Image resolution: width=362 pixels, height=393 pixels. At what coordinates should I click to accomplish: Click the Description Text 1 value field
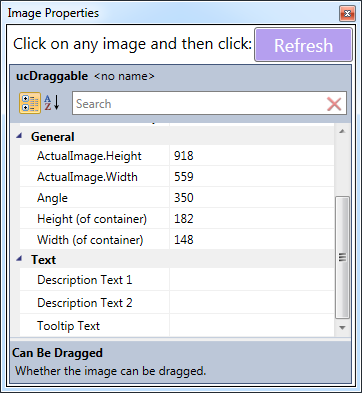[x=252, y=279]
